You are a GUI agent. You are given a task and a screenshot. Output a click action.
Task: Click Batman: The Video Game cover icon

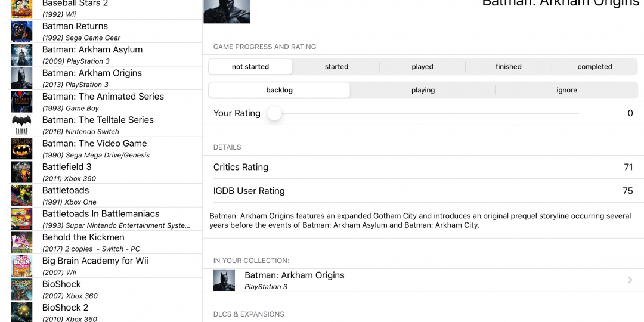click(21, 148)
